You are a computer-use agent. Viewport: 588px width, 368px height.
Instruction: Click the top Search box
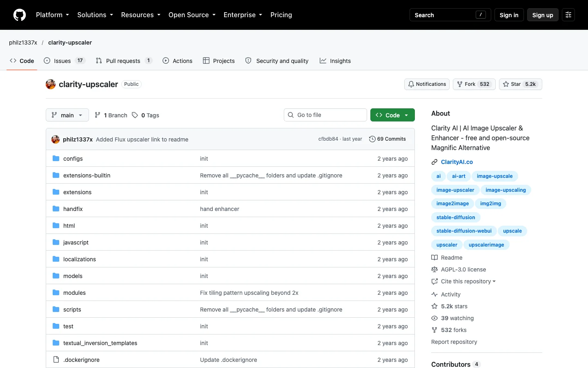pos(450,15)
